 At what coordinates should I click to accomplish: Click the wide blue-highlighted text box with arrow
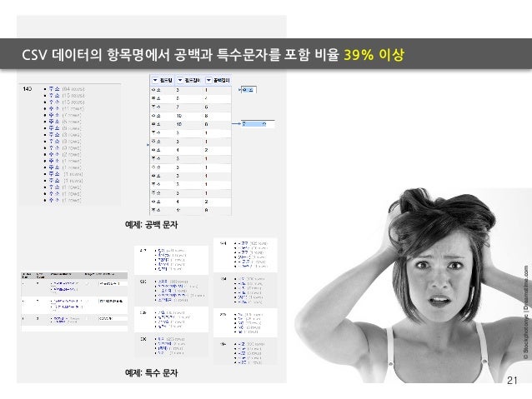[x=258, y=124]
